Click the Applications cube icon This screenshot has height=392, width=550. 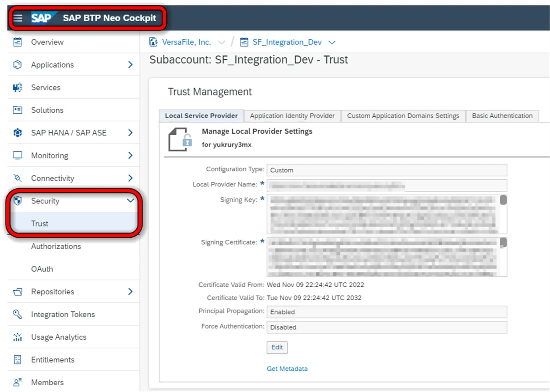tap(17, 65)
